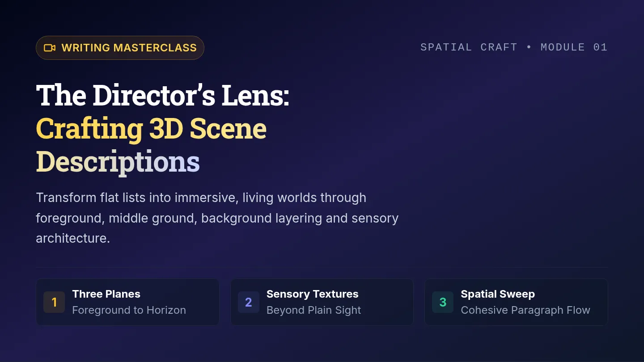
Task: Select the number 3 badge for Spatial Sweep
Action: pyautogui.click(x=443, y=302)
